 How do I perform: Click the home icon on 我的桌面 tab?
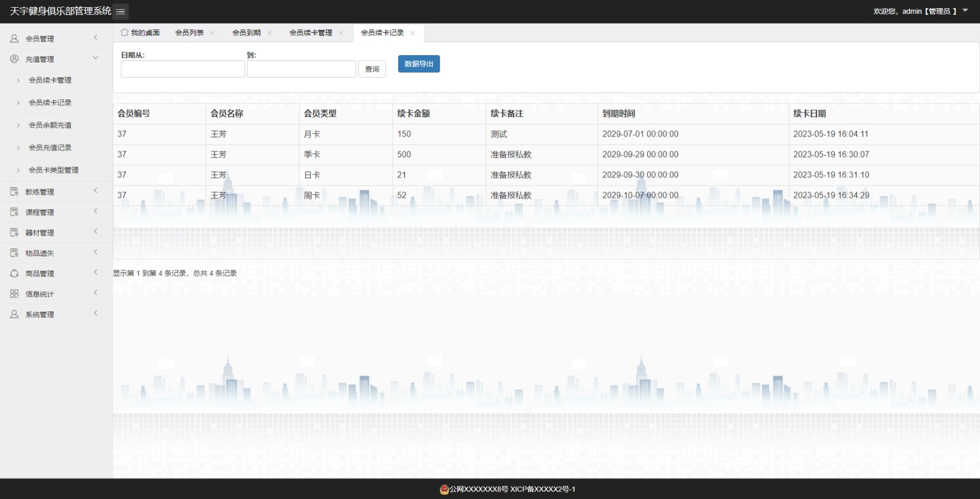[x=125, y=32]
